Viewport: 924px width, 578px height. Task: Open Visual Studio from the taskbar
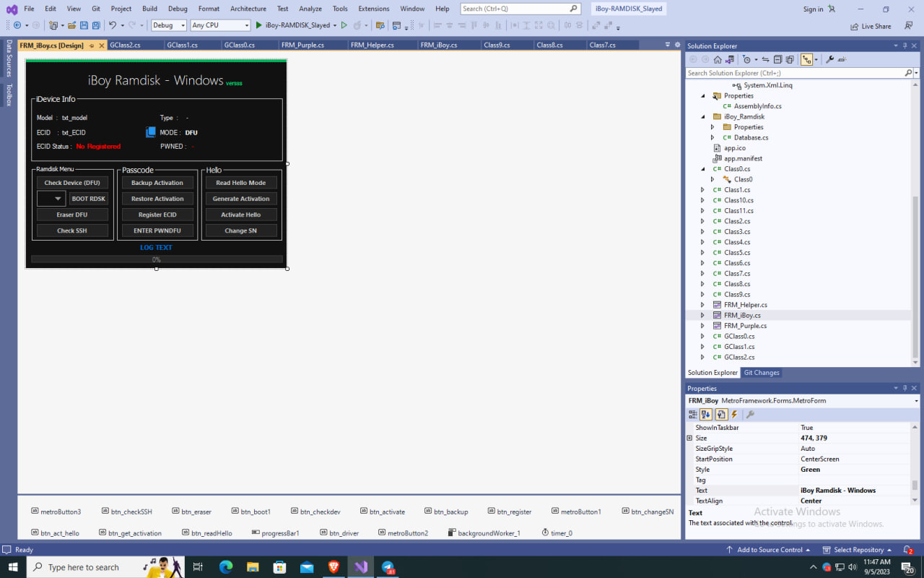pyautogui.click(x=361, y=567)
